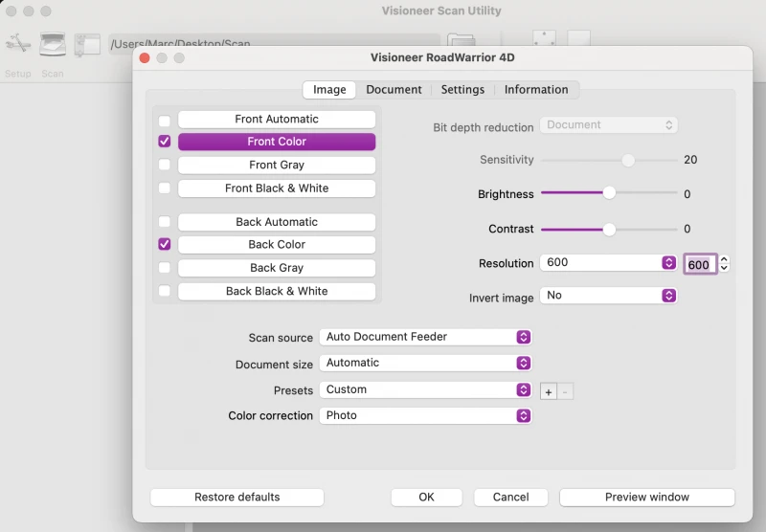Close the RoadWarrior 4D dialog

click(x=145, y=58)
